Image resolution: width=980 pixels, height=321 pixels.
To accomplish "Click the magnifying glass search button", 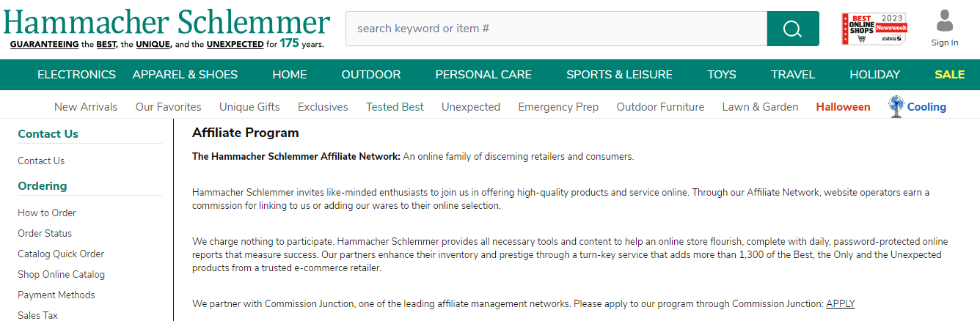I will [x=792, y=29].
